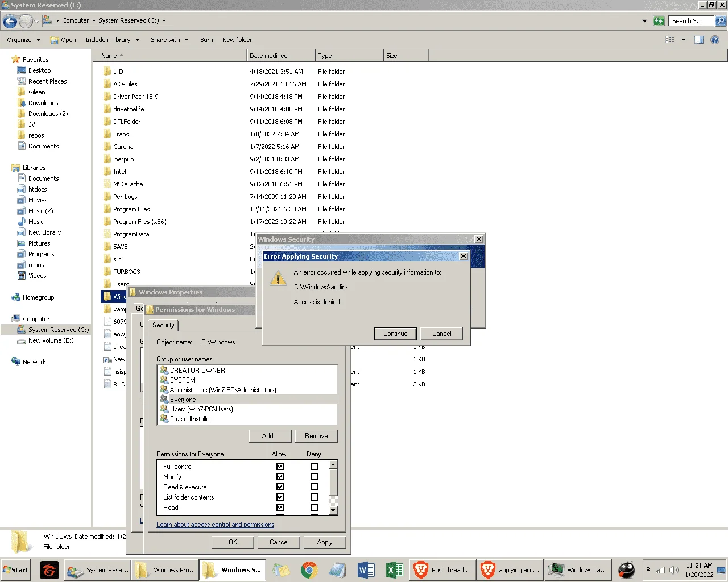Screen dimensions: 728x582
Task: Click Apply in Permissions dialog
Action: point(325,542)
